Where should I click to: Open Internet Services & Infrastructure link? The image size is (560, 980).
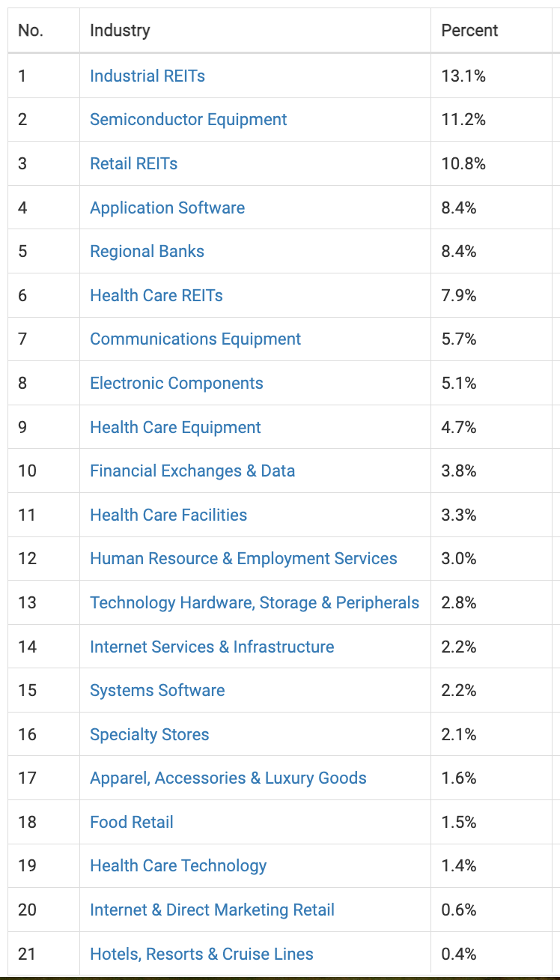pos(212,647)
